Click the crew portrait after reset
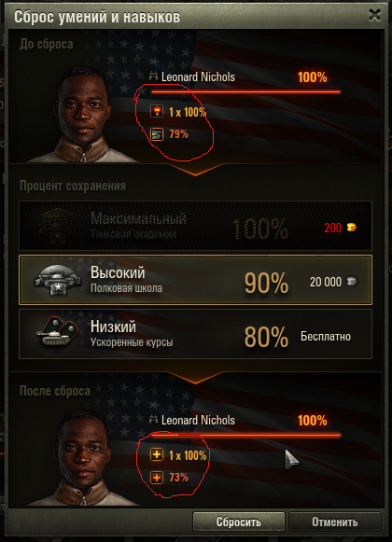This screenshot has height=542, width=392. coord(83,457)
